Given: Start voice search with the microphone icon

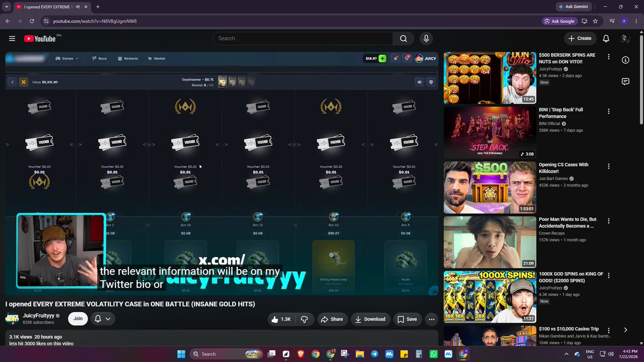Looking at the screenshot, I should click(x=426, y=39).
